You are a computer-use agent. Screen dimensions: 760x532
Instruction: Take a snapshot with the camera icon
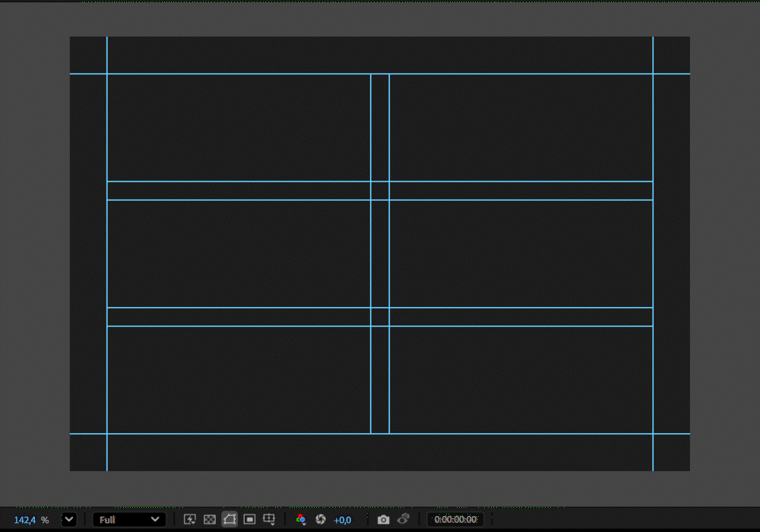coord(384,519)
